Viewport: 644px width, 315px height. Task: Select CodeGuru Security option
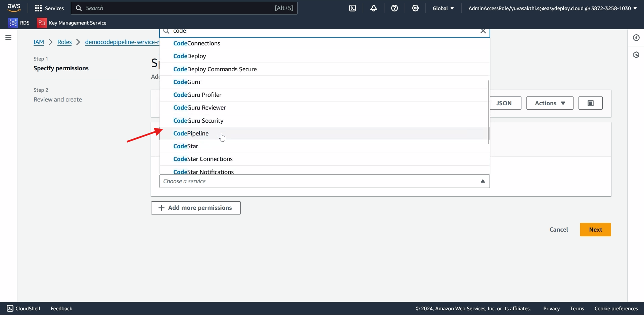(x=324, y=121)
